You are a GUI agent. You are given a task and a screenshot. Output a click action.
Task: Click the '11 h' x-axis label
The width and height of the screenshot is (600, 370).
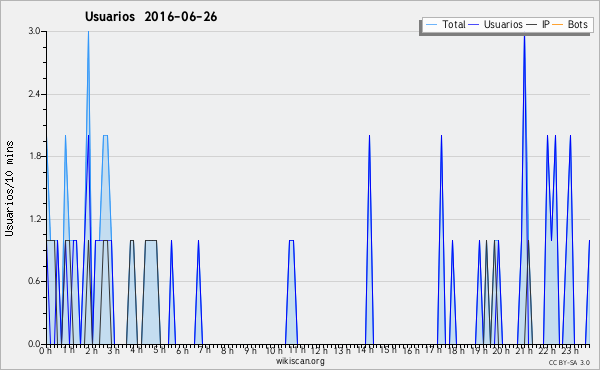point(297,350)
